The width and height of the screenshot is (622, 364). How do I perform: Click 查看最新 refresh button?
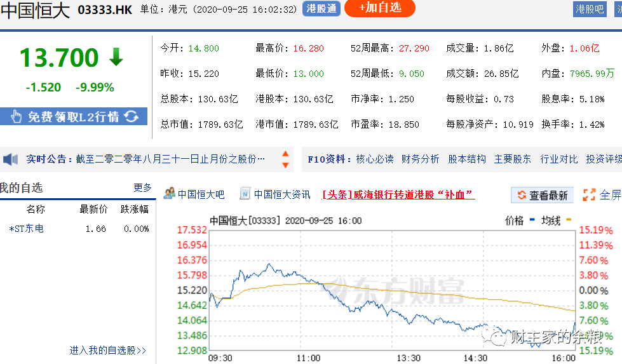point(542,195)
